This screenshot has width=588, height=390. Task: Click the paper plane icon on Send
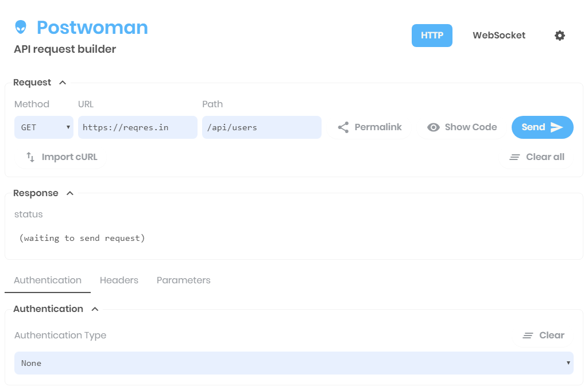pos(555,127)
